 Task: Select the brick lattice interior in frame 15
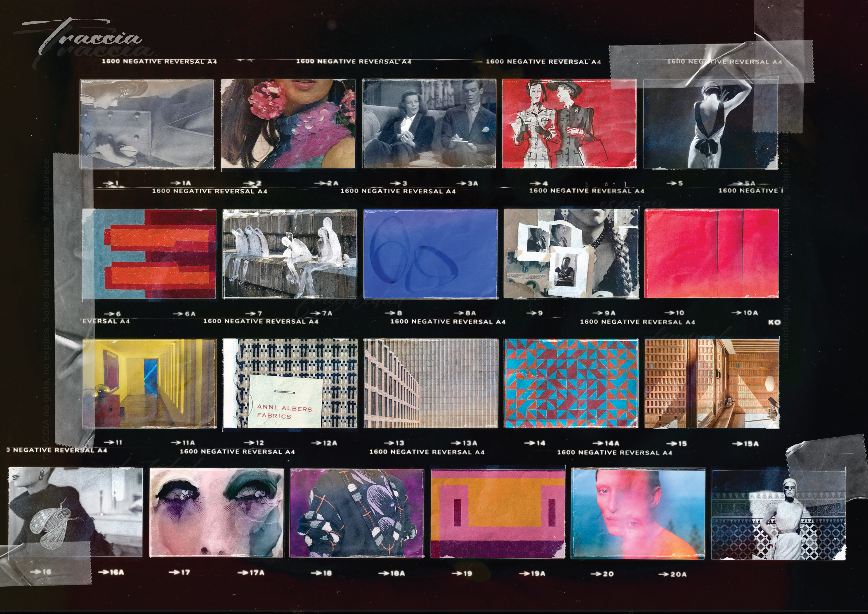click(x=712, y=384)
